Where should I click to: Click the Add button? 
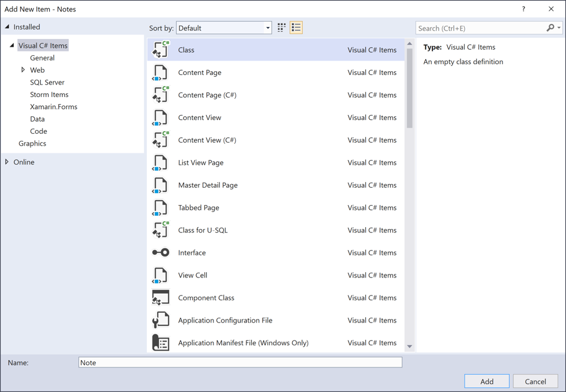pos(486,381)
